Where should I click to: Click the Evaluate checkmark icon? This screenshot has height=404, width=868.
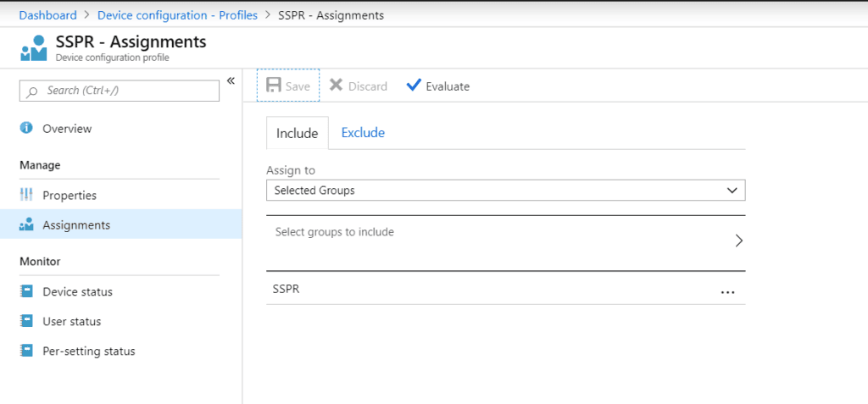pos(414,86)
